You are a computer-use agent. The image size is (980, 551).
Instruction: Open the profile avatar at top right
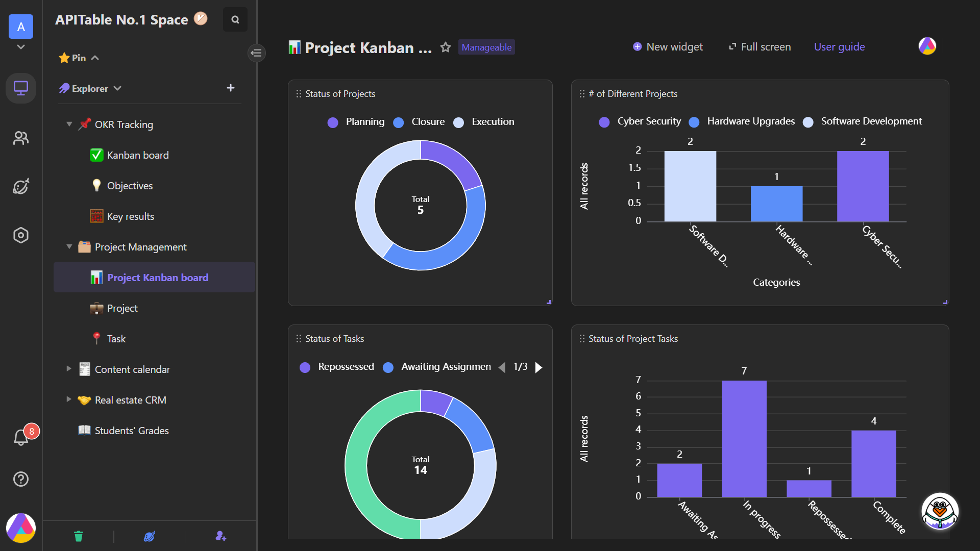coord(927,46)
